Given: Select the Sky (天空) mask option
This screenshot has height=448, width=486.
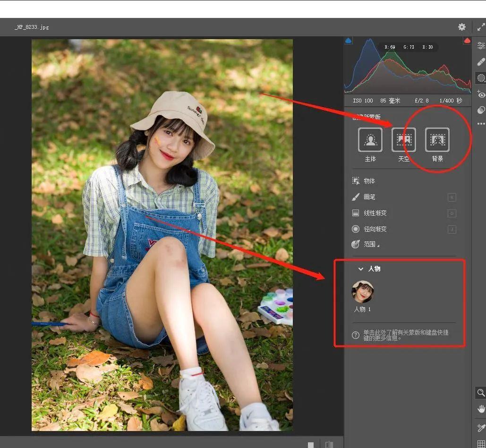Looking at the screenshot, I should (403, 140).
